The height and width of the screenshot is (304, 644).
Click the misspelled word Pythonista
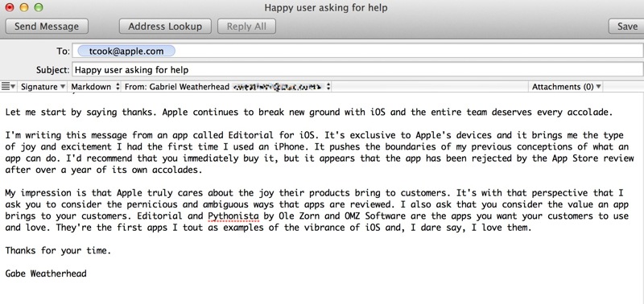coord(233,216)
